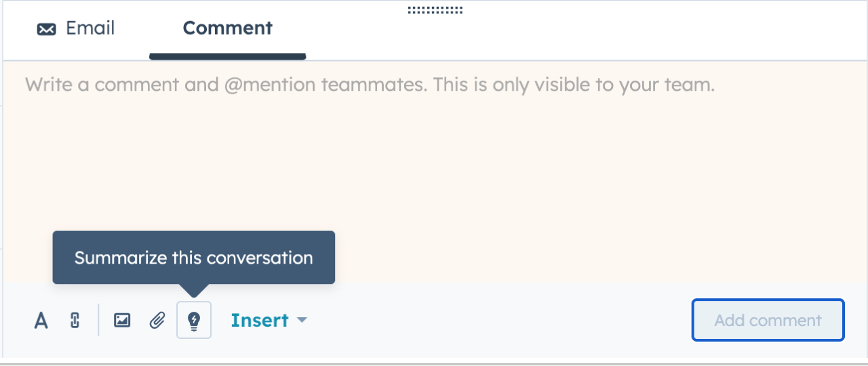Image resolution: width=868 pixels, height=366 pixels.
Task: Grab the dotted drag handle at top
Action: [x=435, y=10]
